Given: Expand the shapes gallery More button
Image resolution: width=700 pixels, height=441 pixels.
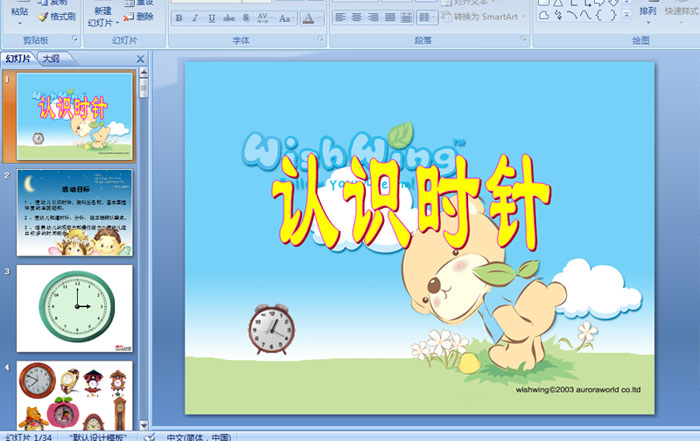Looking at the screenshot, I should click(x=627, y=16).
